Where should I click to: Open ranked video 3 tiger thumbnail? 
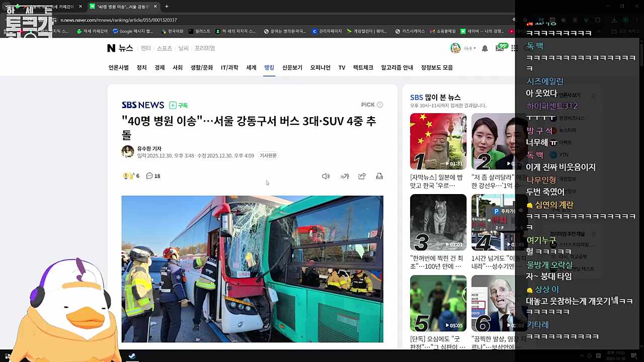pos(438,222)
